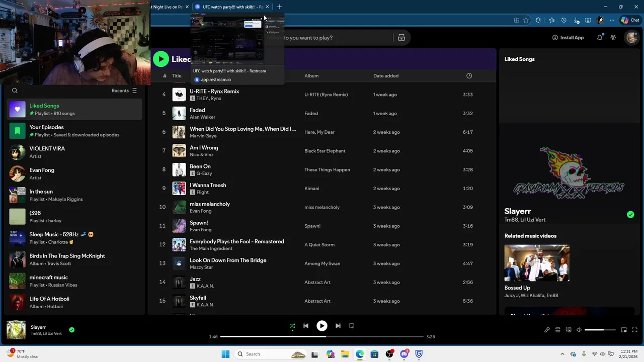
Task: Switch to Night Live browser tab
Action: coord(171,7)
